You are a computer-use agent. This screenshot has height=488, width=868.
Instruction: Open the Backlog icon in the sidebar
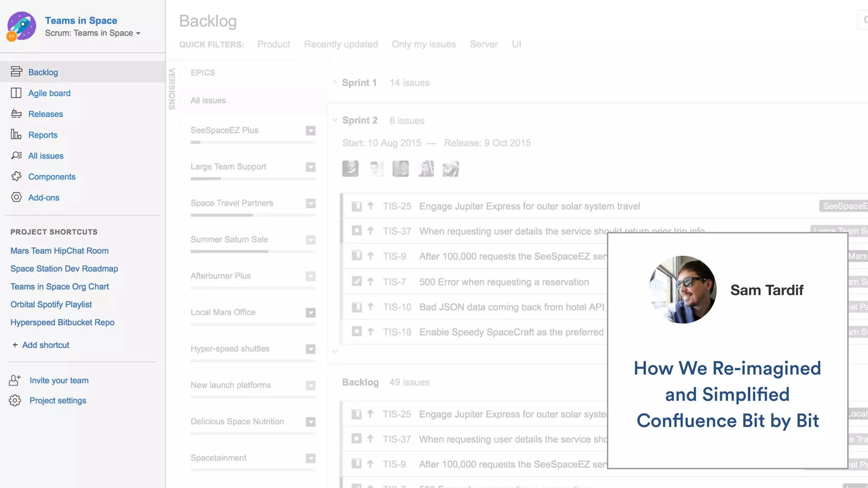click(16, 72)
